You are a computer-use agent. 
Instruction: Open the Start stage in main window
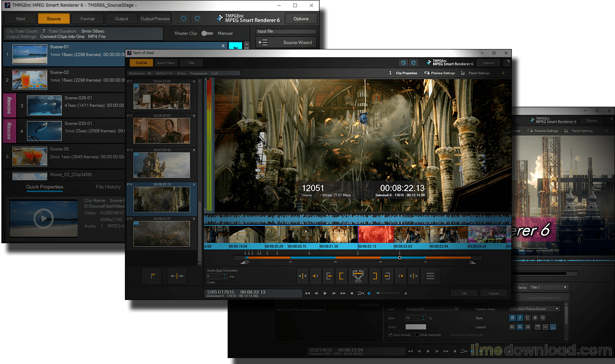coord(20,19)
